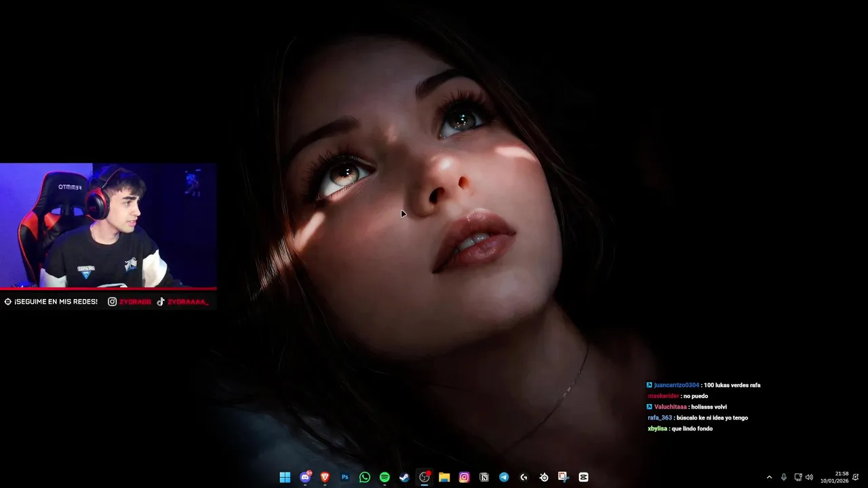The width and height of the screenshot is (868, 488).
Task: Open Telegram from the taskbar
Action: click(x=504, y=477)
